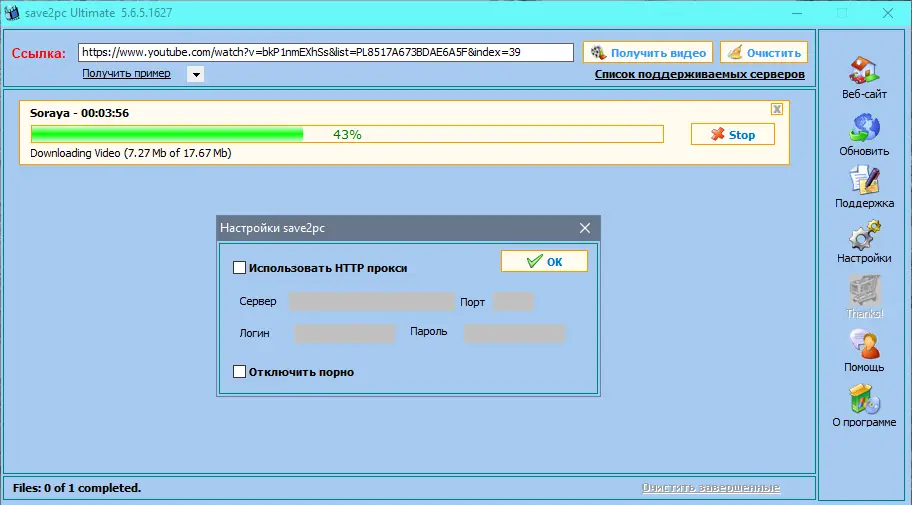Minimize the save2pc Ultimate window
This screenshot has height=505, width=912.
pyautogui.click(x=797, y=13)
